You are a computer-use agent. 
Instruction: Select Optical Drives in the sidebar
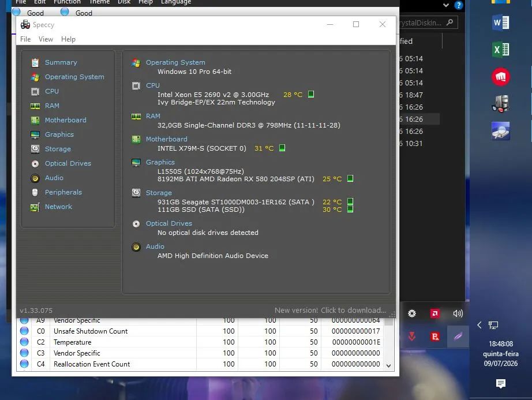coord(68,163)
